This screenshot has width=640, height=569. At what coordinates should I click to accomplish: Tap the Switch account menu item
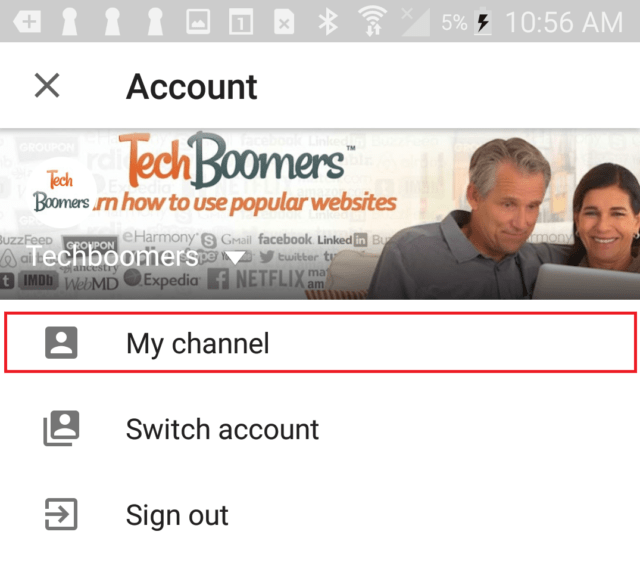tap(320, 429)
